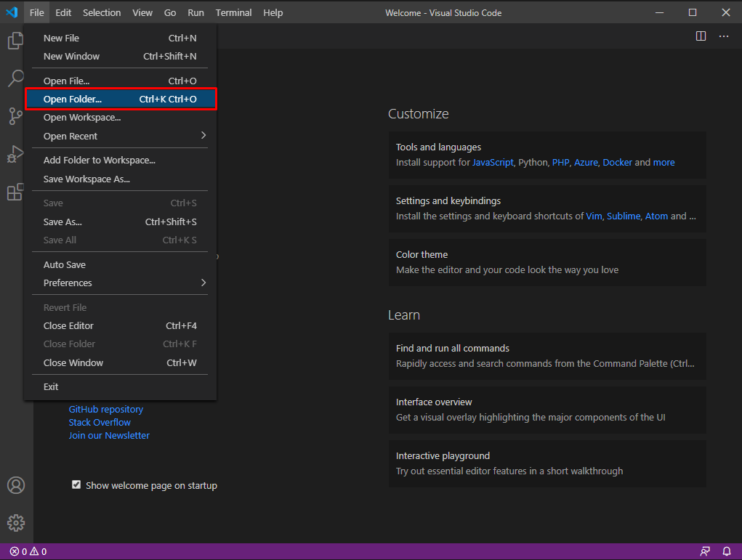Click the Tools and languages heading
This screenshot has height=560, width=742.
pyautogui.click(x=438, y=147)
